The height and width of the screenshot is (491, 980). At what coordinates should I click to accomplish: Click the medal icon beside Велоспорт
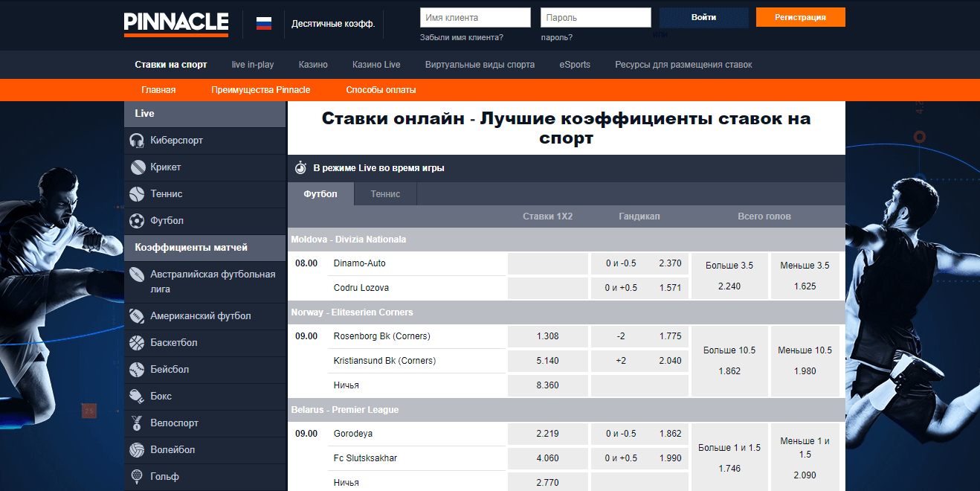click(x=137, y=423)
